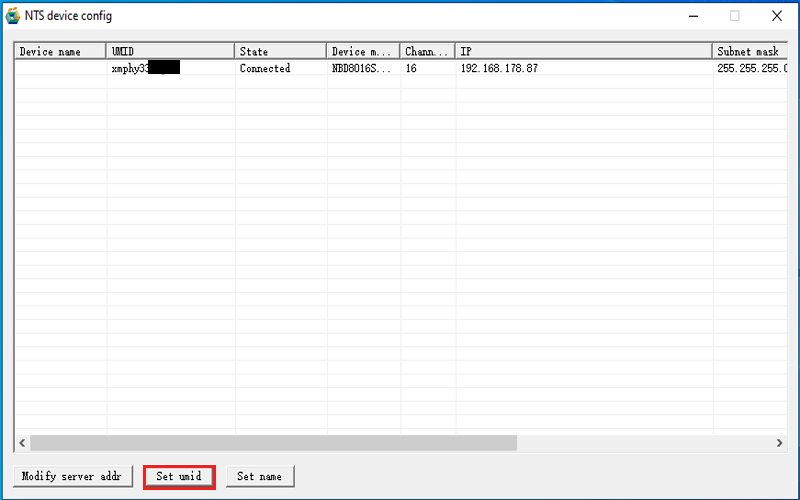800x500 pixels.
Task: Click the horizontal scrollbar thumb
Action: point(273,443)
